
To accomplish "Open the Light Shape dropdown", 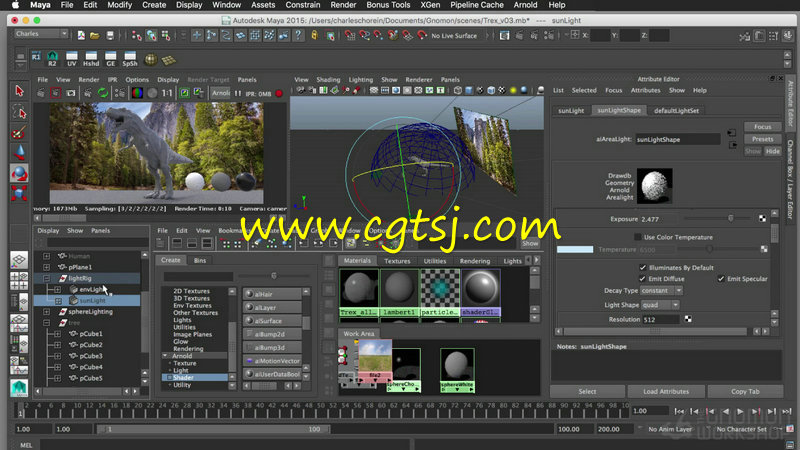I will point(660,305).
